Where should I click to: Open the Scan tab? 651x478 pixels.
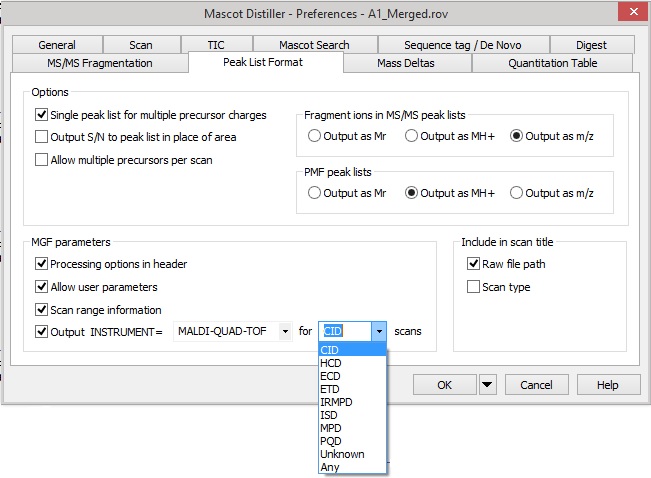click(x=141, y=45)
